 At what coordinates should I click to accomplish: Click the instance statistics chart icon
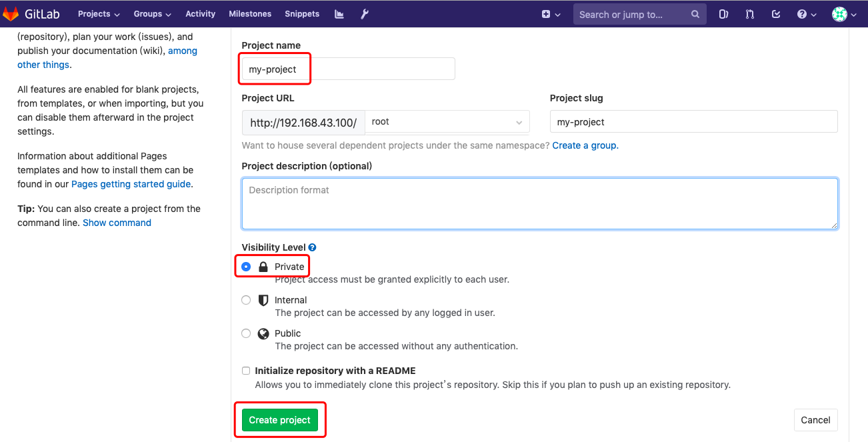[339, 13]
